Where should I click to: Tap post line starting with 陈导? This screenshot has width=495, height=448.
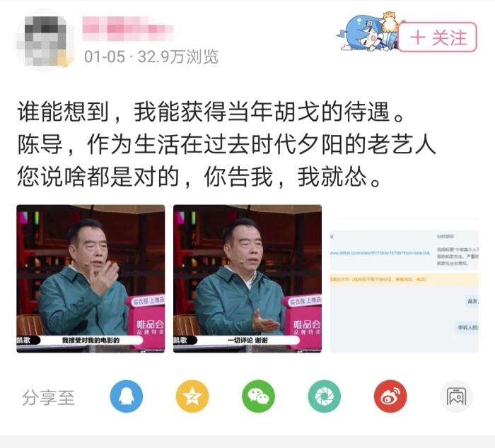tap(226, 144)
